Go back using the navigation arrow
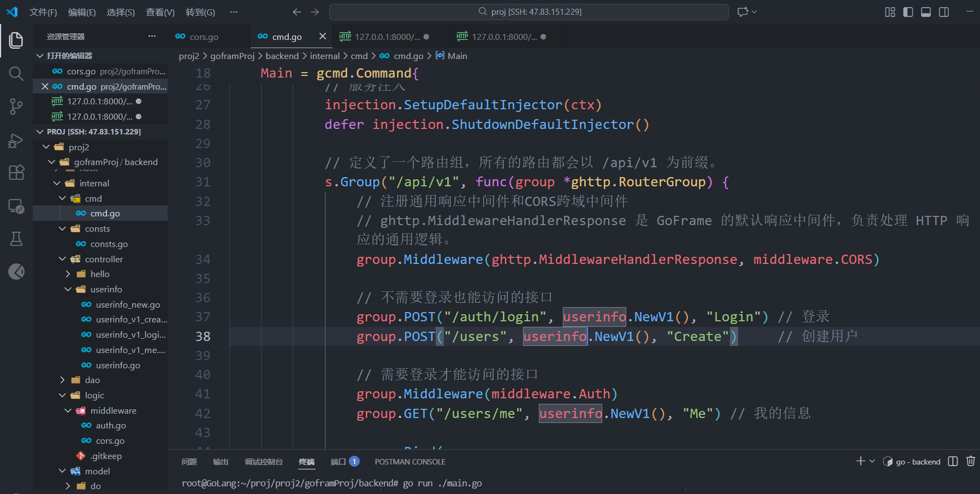The width and height of the screenshot is (980, 494). click(x=296, y=12)
